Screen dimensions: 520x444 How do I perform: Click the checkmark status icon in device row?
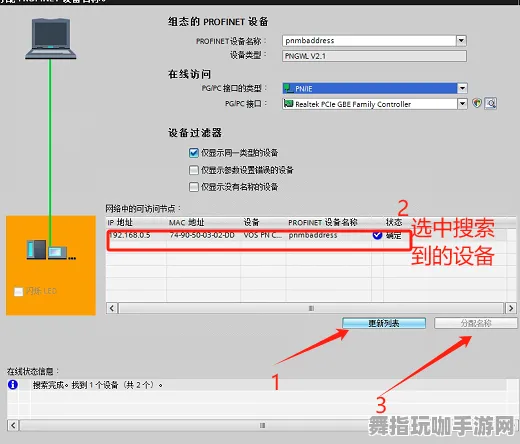click(x=377, y=235)
